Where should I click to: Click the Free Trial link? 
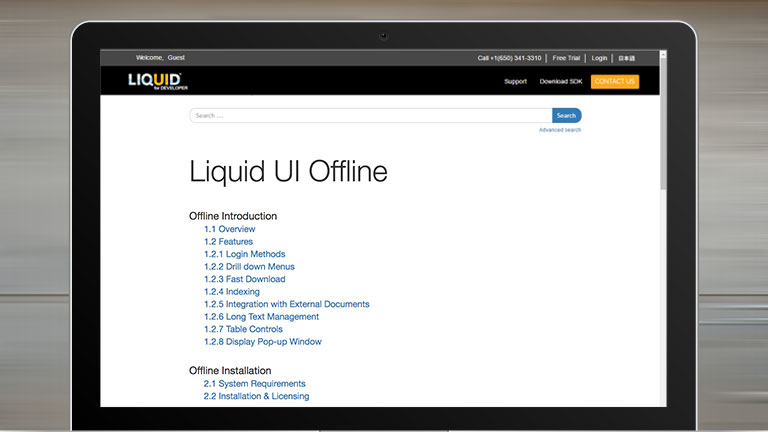pyautogui.click(x=566, y=58)
